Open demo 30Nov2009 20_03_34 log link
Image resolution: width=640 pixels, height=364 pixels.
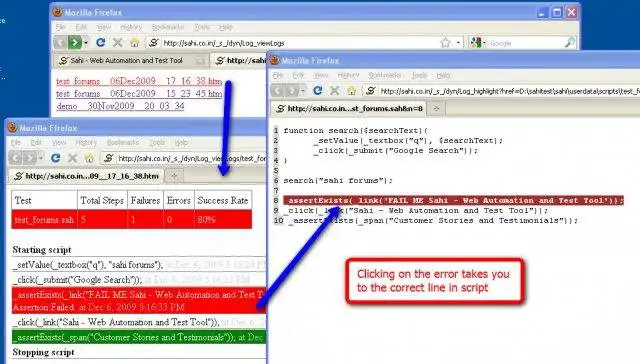click(120, 106)
